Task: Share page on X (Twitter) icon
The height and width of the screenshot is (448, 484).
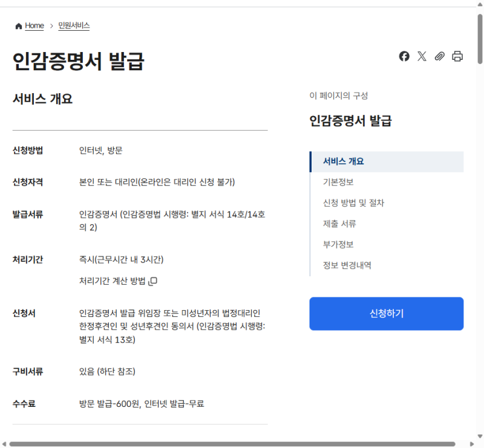Action: (x=422, y=56)
